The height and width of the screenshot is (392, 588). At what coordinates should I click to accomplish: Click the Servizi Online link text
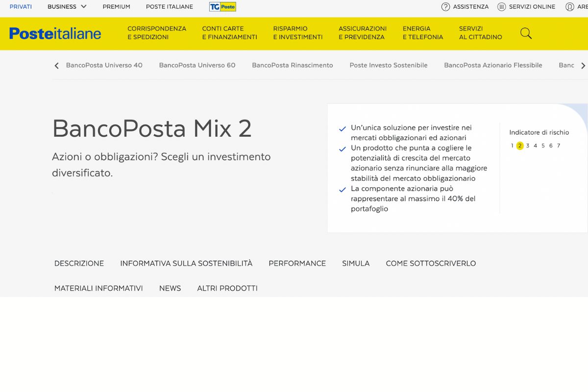point(532,7)
